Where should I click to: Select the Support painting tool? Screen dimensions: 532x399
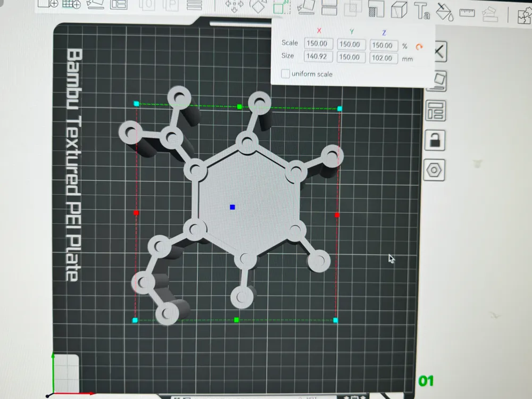click(x=376, y=9)
